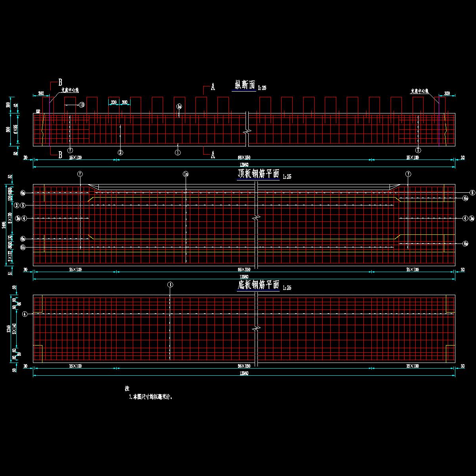Select the upper A section mark

(213, 86)
